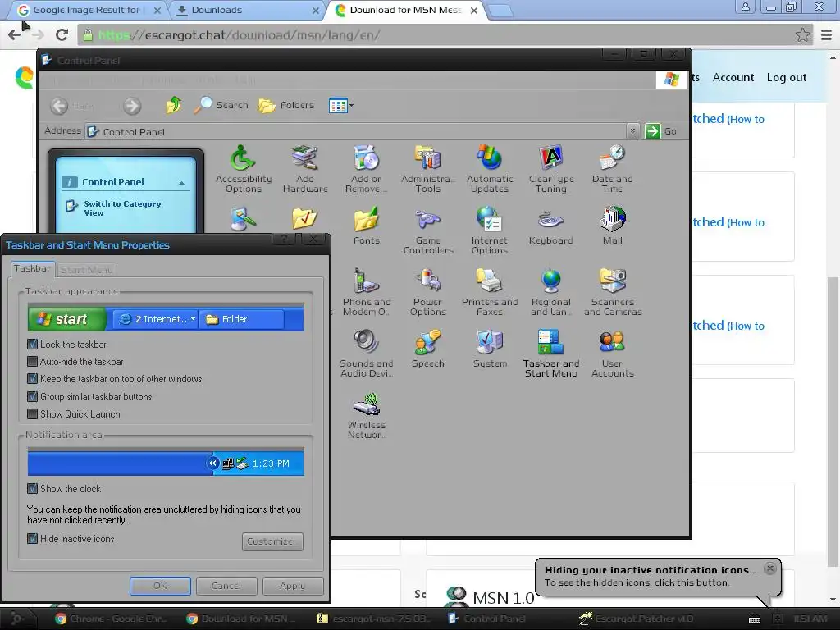Open System properties icon

pyautogui.click(x=489, y=349)
